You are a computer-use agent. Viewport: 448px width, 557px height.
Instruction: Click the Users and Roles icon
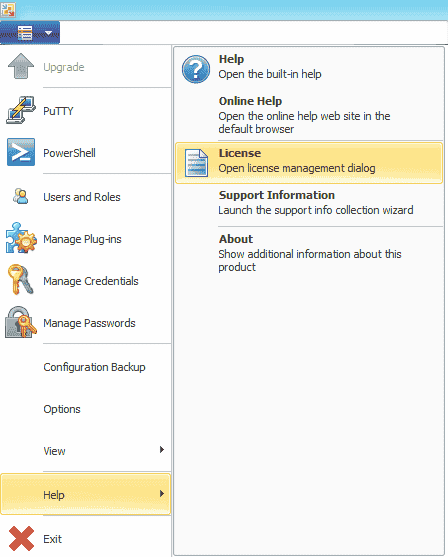20,196
